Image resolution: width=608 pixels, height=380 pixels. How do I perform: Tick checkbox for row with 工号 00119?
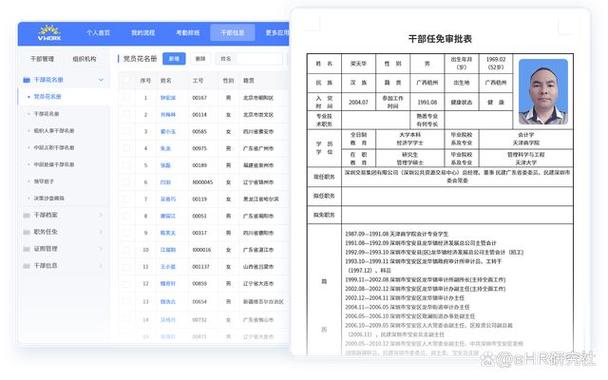[x=126, y=199]
